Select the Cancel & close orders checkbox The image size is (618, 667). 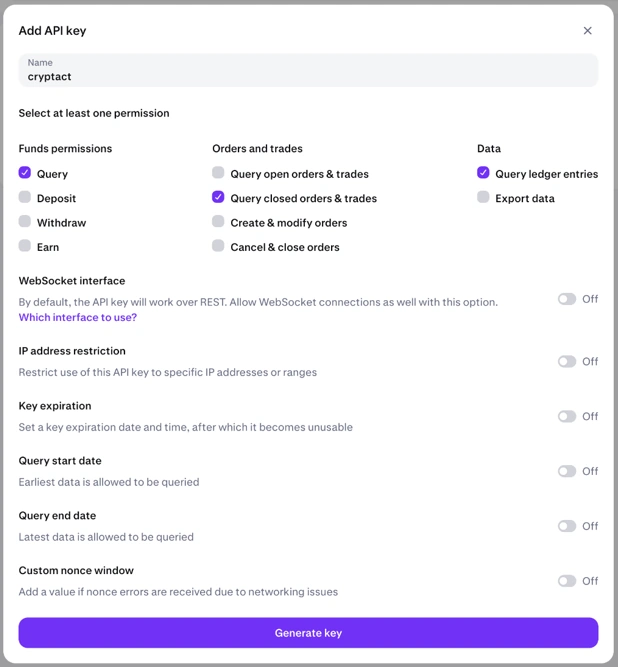(x=218, y=245)
